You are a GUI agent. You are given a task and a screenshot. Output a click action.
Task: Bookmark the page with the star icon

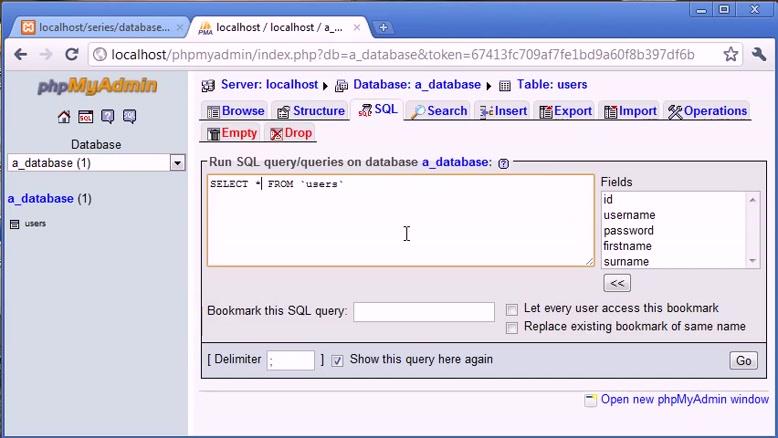[x=730, y=54]
